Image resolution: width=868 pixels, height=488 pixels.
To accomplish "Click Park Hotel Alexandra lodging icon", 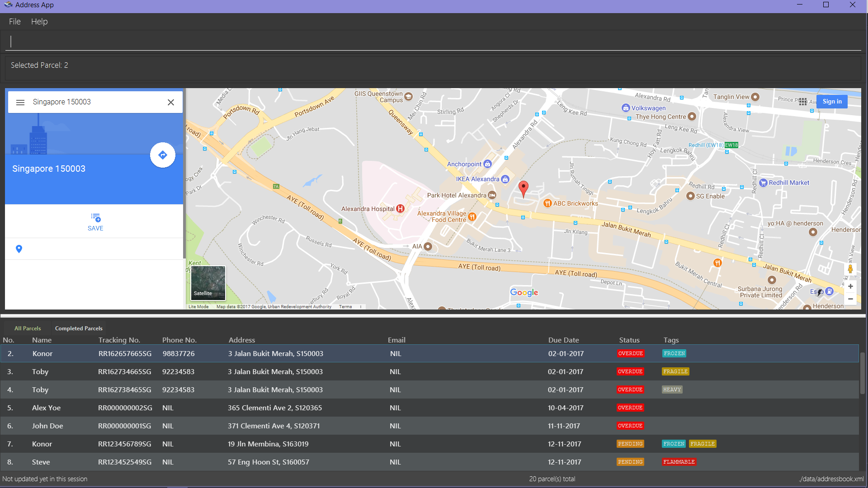I will click(x=492, y=195).
